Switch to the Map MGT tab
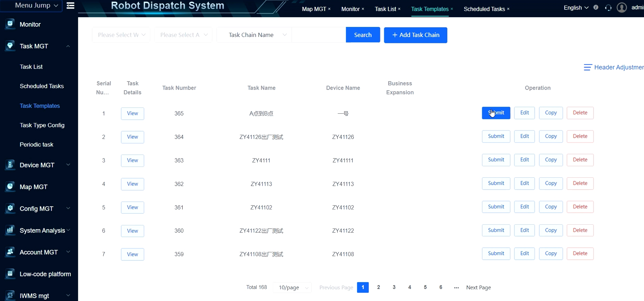 tap(314, 9)
